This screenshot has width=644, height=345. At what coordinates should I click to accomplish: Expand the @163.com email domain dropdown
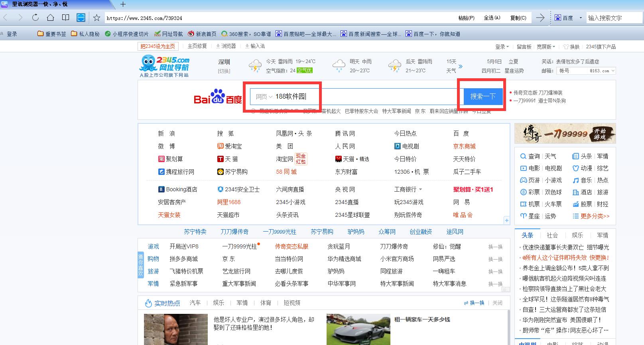[612, 71]
